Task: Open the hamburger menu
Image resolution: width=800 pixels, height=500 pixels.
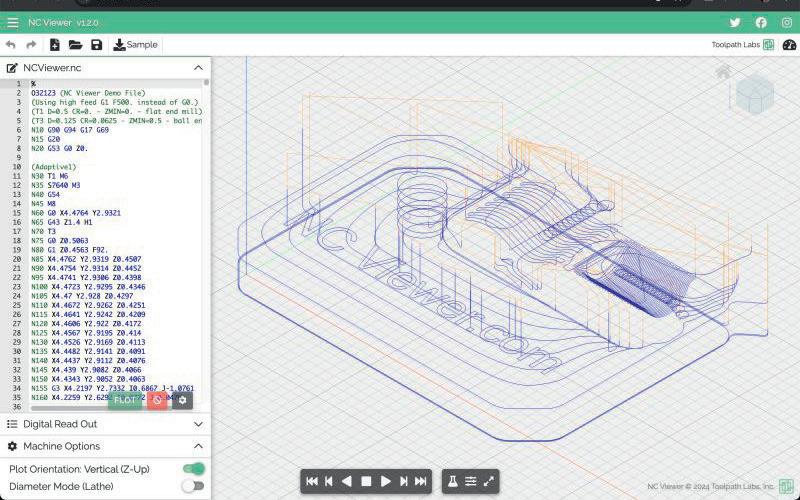Action: tap(13, 23)
